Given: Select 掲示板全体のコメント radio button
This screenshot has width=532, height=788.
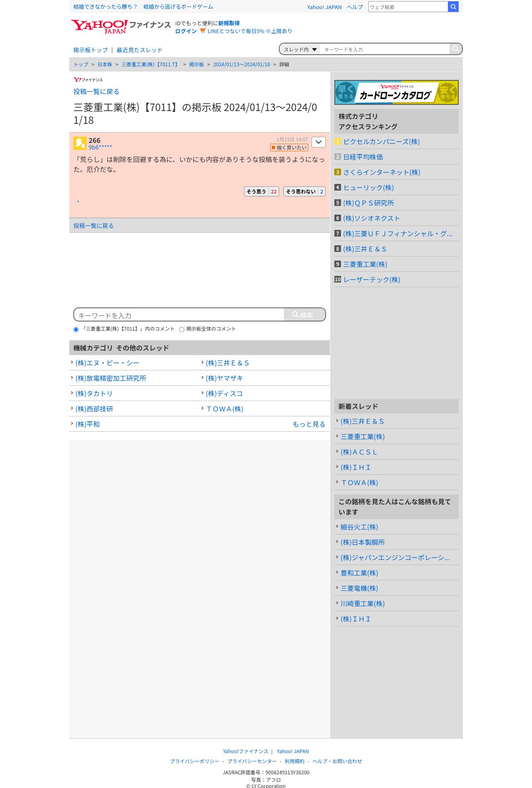Looking at the screenshot, I should tap(181, 329).
